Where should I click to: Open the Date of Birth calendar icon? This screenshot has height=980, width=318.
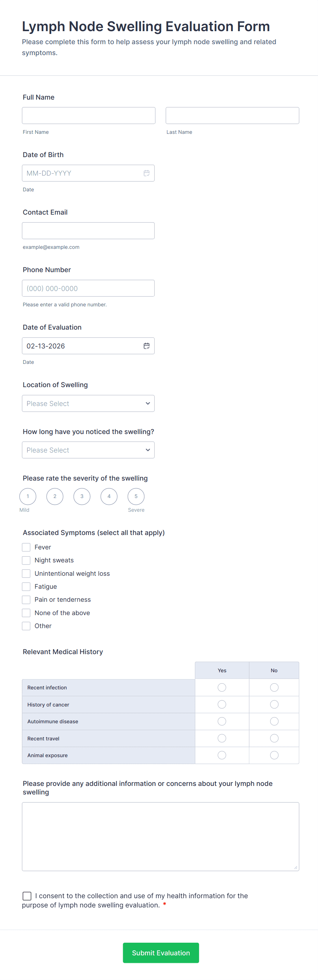(x=146, y=173)
